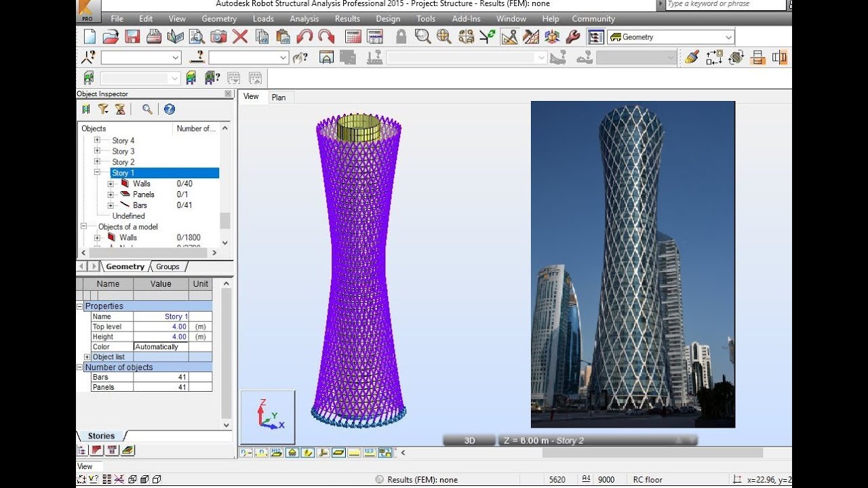Image resolution: width=868 pixels, height=488 pixels.
Task: Undo with the red left-curved arrow
Action: coord(304,37)
